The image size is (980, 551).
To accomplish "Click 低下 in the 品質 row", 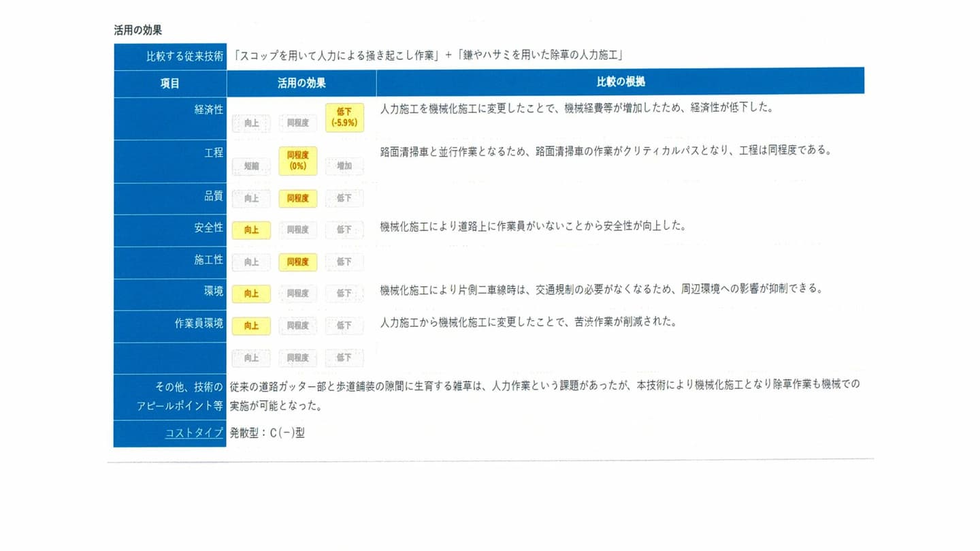I will (x=344, y=198).
